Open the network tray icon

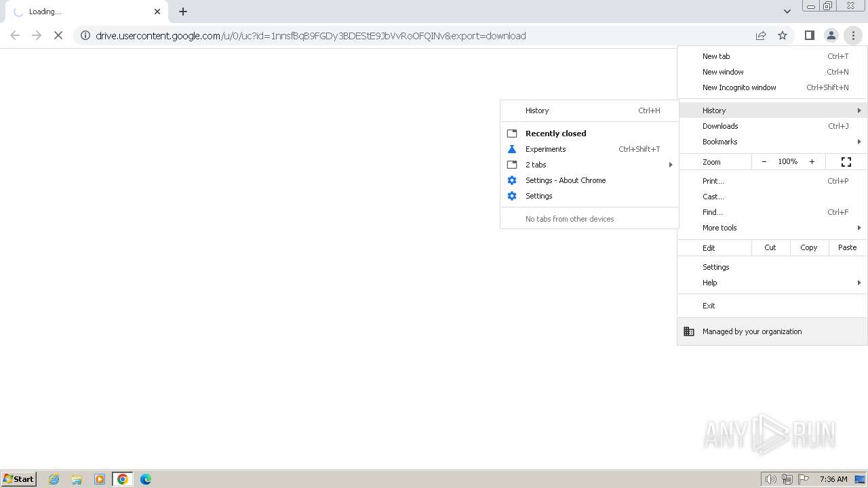(x=787, y=479)
